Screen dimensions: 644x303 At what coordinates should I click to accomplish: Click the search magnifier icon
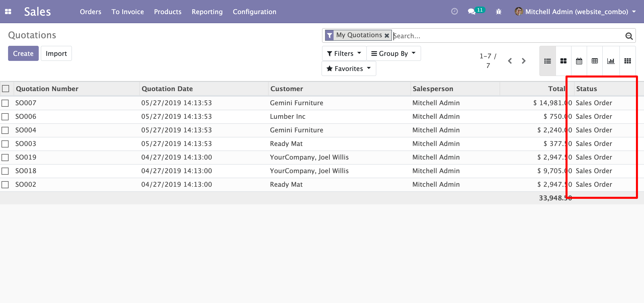pyautogui.click(x=629, y=36)
